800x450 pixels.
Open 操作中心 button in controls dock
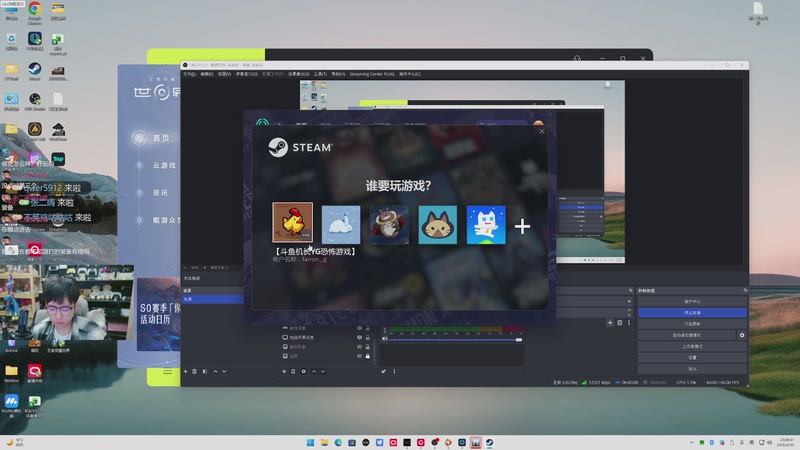tap(692, 302)
